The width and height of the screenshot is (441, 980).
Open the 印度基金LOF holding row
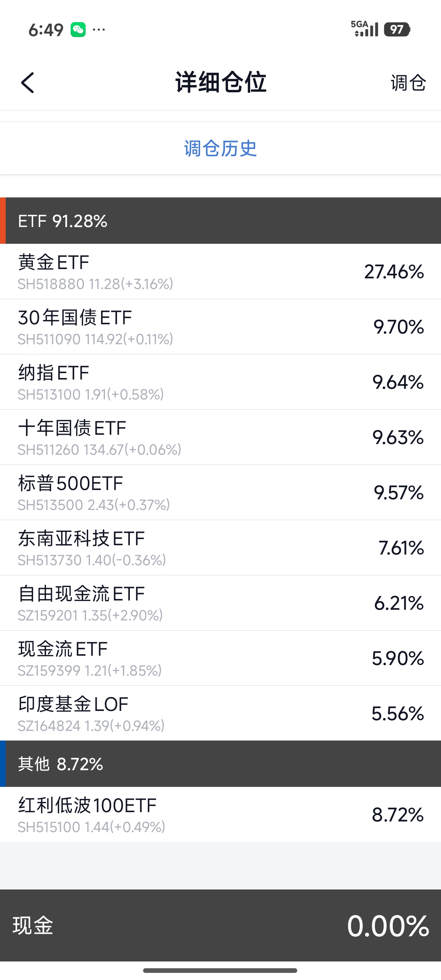[x=220, y=713]
